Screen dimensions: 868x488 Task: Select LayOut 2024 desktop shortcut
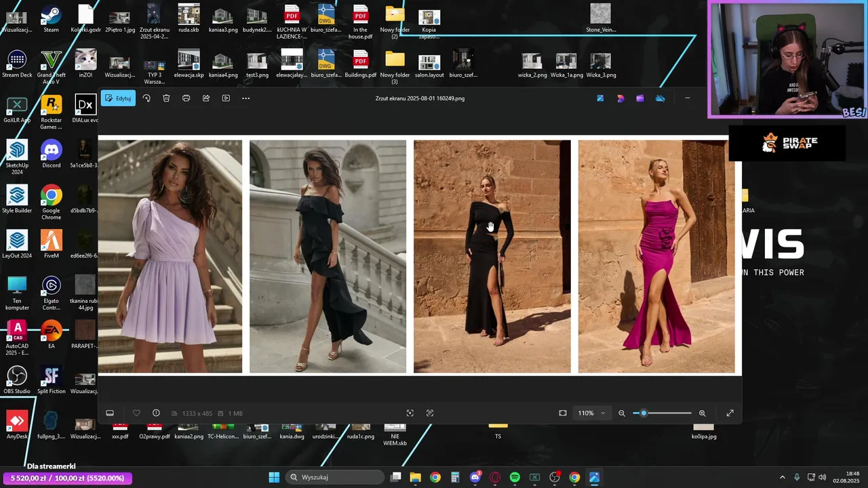(17, 245)
